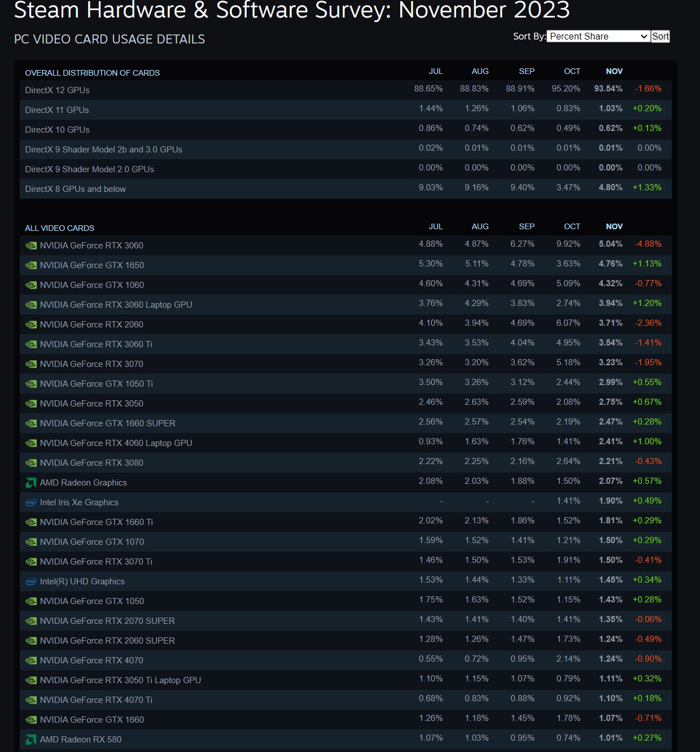Image resolution: width=700 pixels, height=752 pixels.
Task: Click -4.88% change for RTX 3060
Action: [648, 244]
